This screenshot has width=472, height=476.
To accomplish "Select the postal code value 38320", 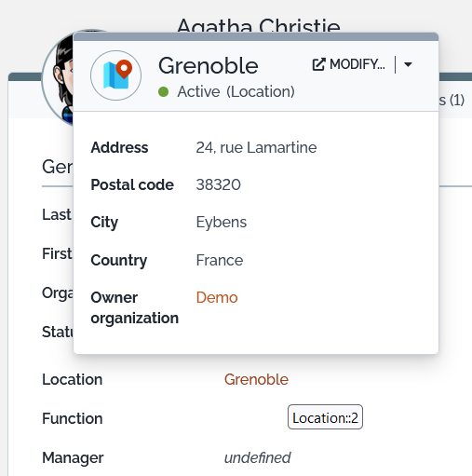I will tap(218, 184).
